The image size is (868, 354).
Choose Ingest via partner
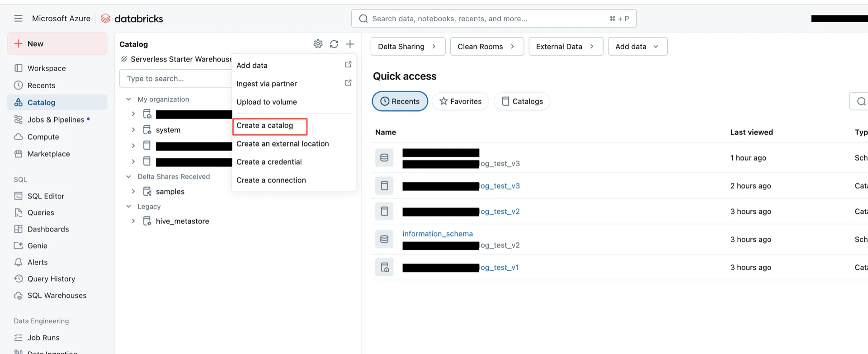coord(294,84)
